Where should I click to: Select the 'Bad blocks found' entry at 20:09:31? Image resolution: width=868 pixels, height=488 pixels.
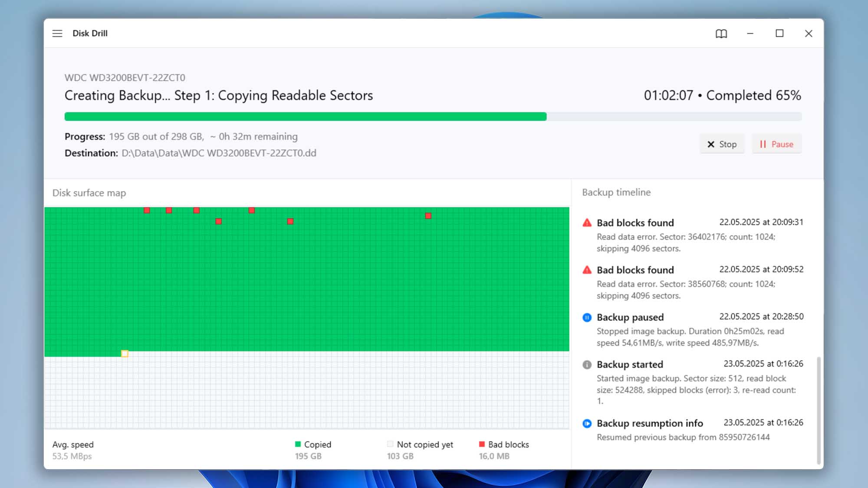pyautogui.click(x=693, y=235)
